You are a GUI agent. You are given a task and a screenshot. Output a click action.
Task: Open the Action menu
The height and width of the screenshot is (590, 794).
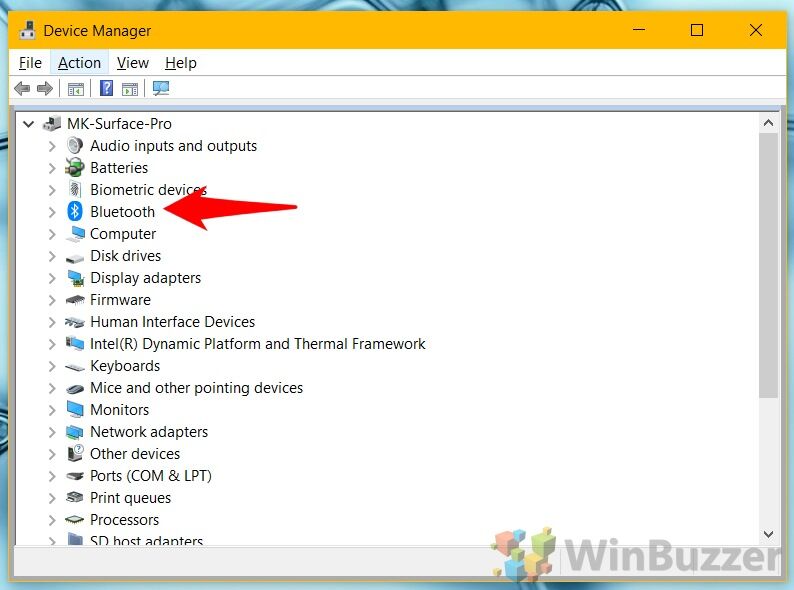(80, 63)
